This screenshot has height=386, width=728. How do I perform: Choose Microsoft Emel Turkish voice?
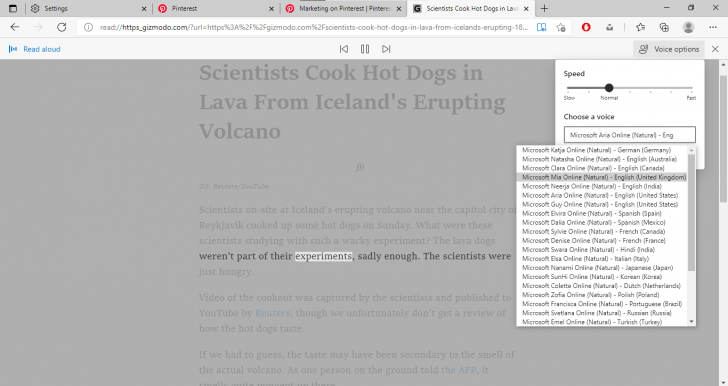(602, 321)
